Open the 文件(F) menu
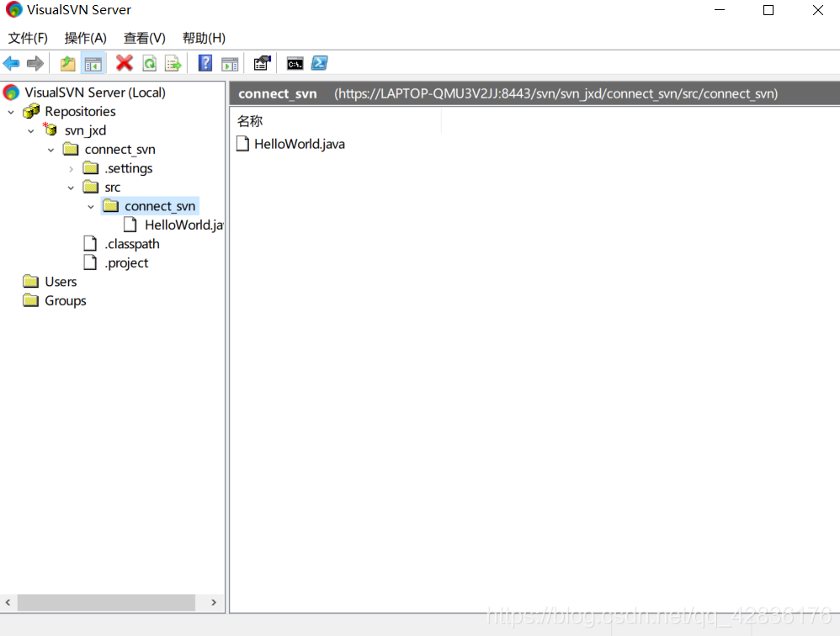This screenshot has height=636, width=840. pyautogui.click(x=28, y=38)
